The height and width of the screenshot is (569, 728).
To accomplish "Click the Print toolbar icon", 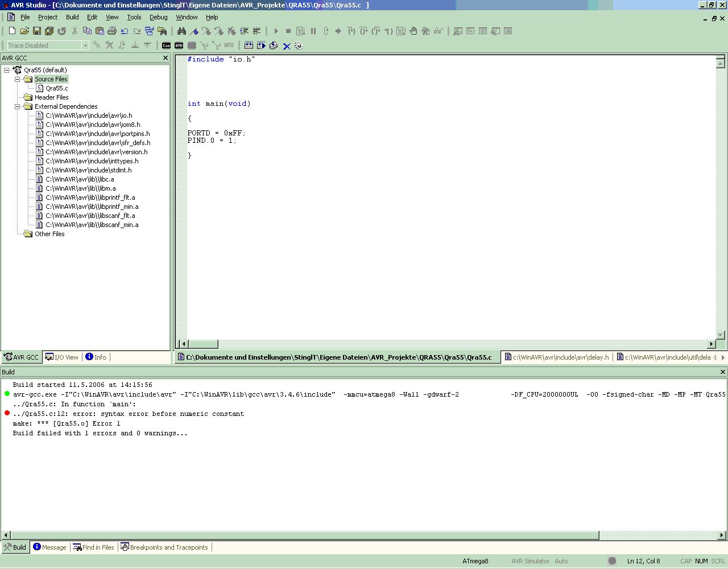I will click(112, 31).
